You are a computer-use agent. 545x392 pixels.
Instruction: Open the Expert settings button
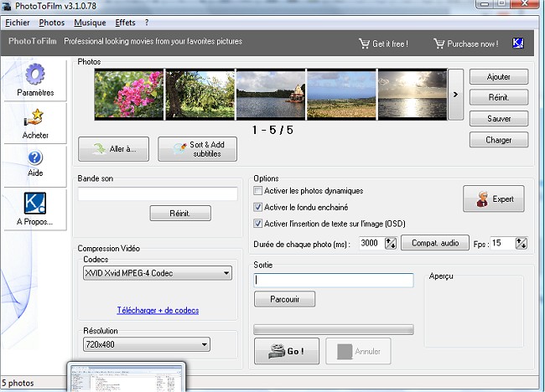pyautogui.click(x=494, y=199)
